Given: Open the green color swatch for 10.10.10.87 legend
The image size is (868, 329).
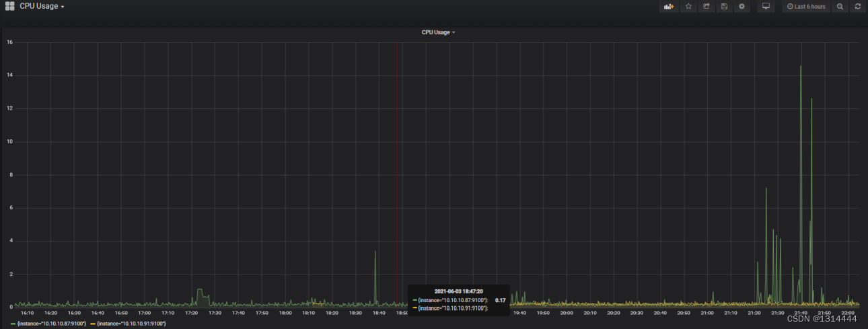Looking at the screenshot, I should tap(13, 324).
